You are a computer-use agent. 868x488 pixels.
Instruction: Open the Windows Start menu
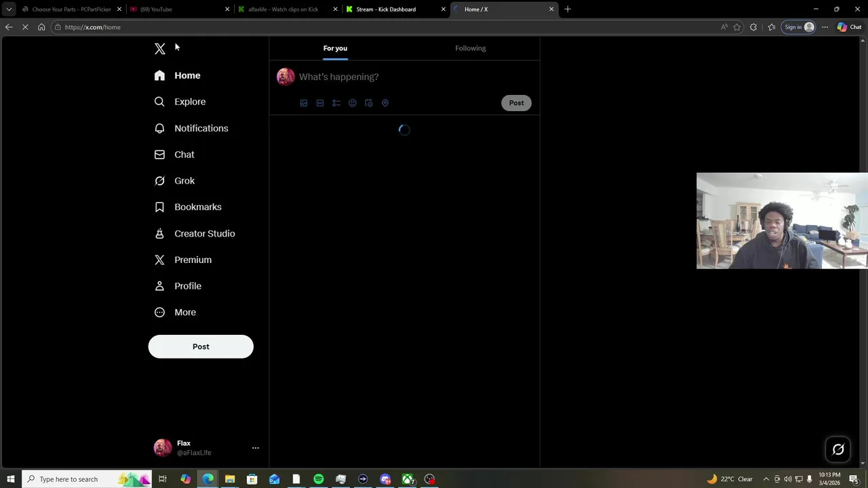10,479
